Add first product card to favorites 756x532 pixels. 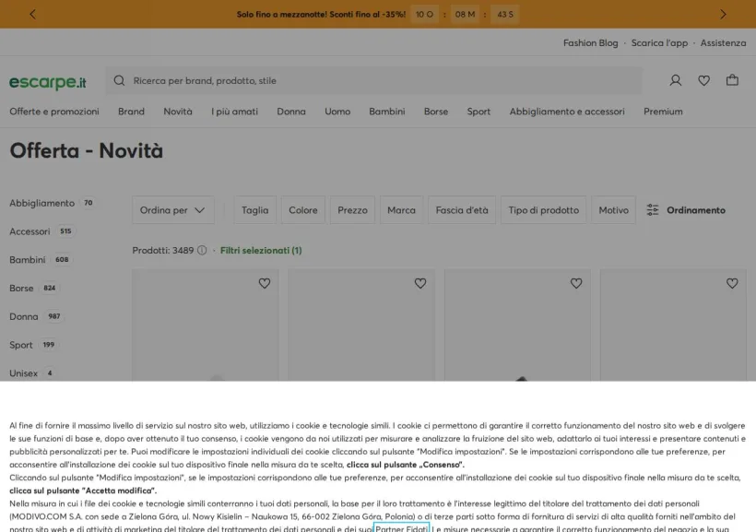coord(265,283)
